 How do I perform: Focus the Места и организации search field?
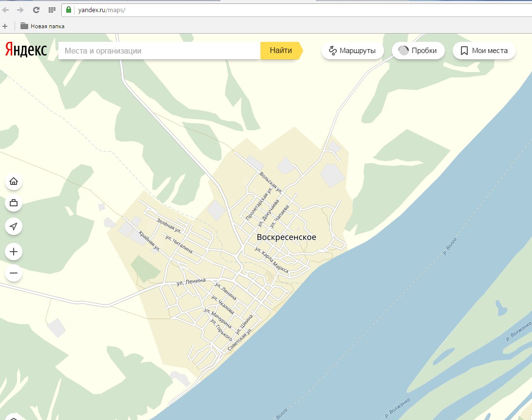click(x=159, y=51)
